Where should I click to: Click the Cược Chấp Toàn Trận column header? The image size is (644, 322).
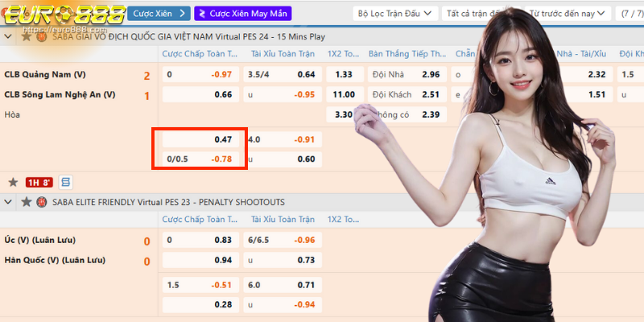click(200, 54)
